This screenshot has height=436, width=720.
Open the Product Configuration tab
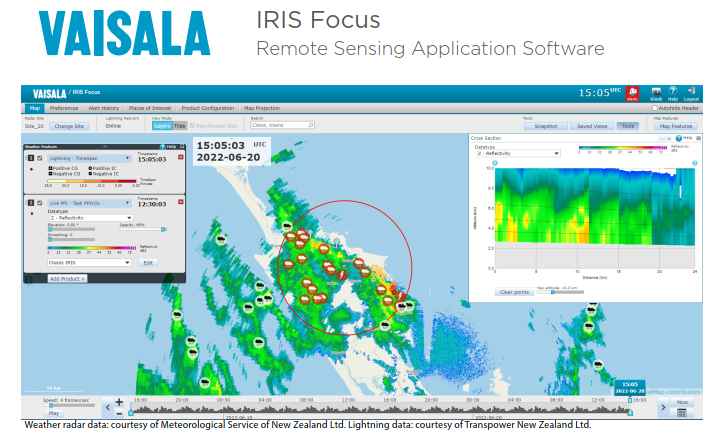pyautogui.click(x=208, y=108)
